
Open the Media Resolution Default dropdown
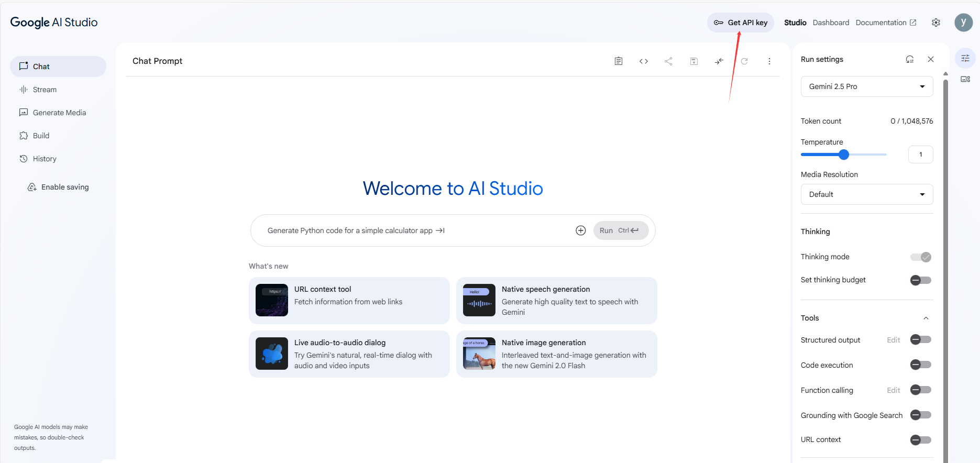coord(867,194)
